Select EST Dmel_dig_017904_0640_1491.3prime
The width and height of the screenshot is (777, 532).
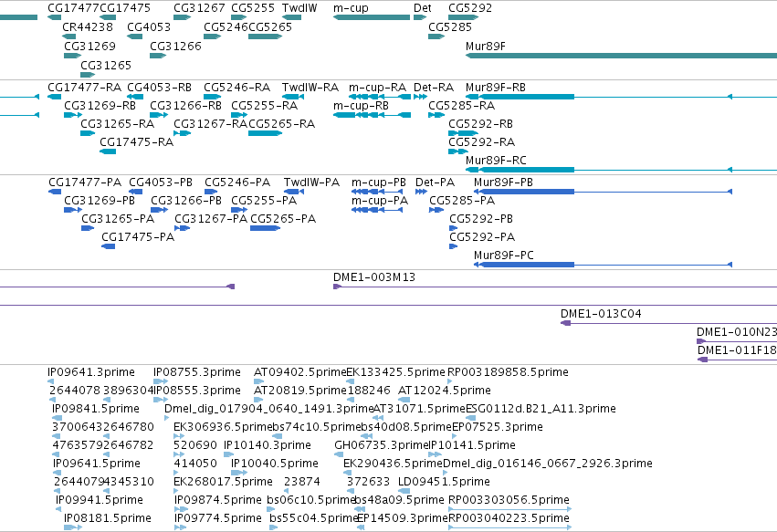pos(268,409)
